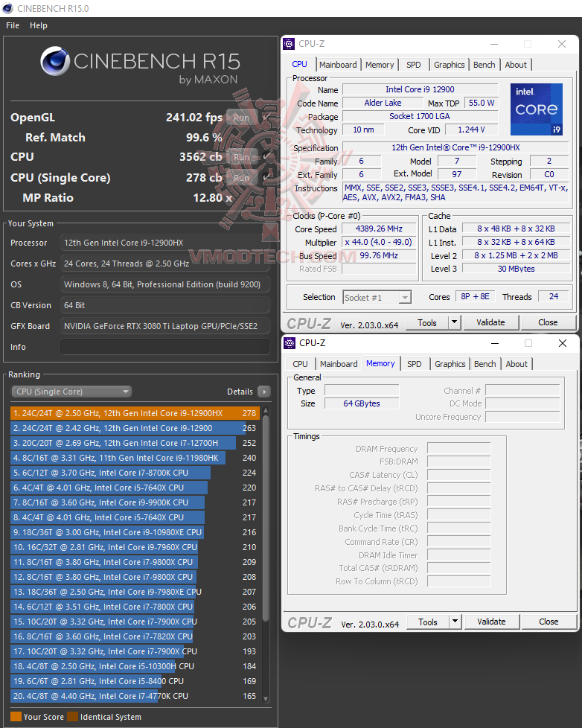
Task: Select ranking row 16 Core i7-7820X
Action: pyautogui.click(x=135, y=636)
